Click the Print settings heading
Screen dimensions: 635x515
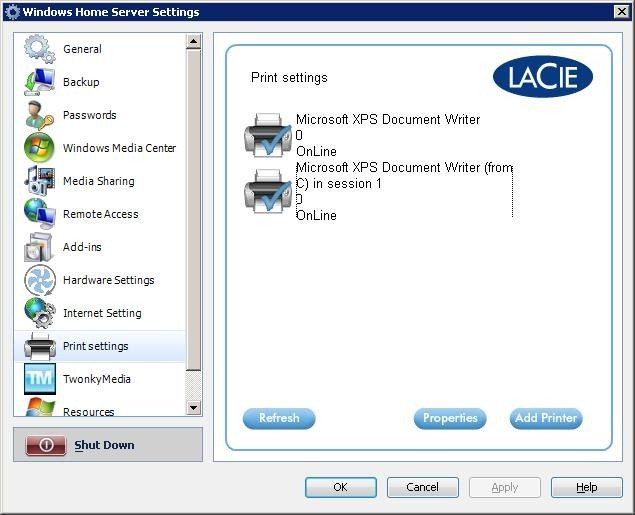pyautogui.click(x=289, y=77)
